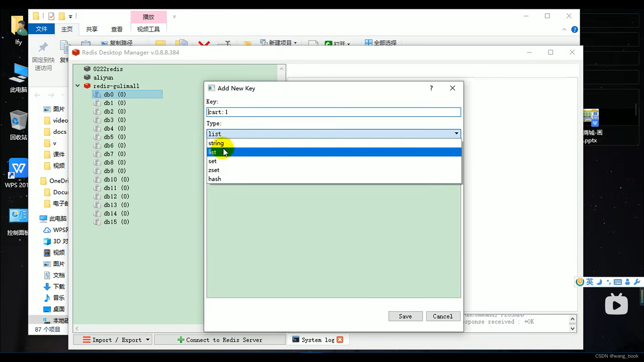This screenshot has height=362, width=644.
Task: Click the pin to quick access icon
Action: click(43, 48)
